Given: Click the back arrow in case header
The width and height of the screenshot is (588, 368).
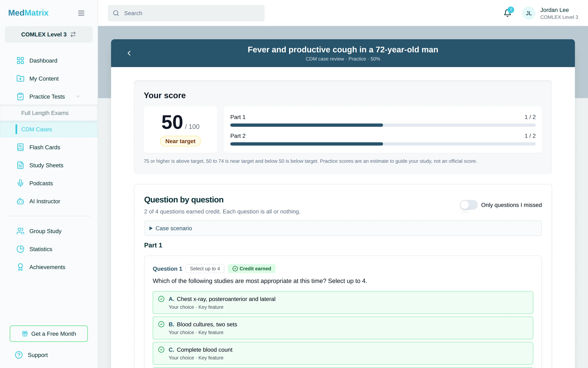Looking at the screenshot, I should [129, 53].
